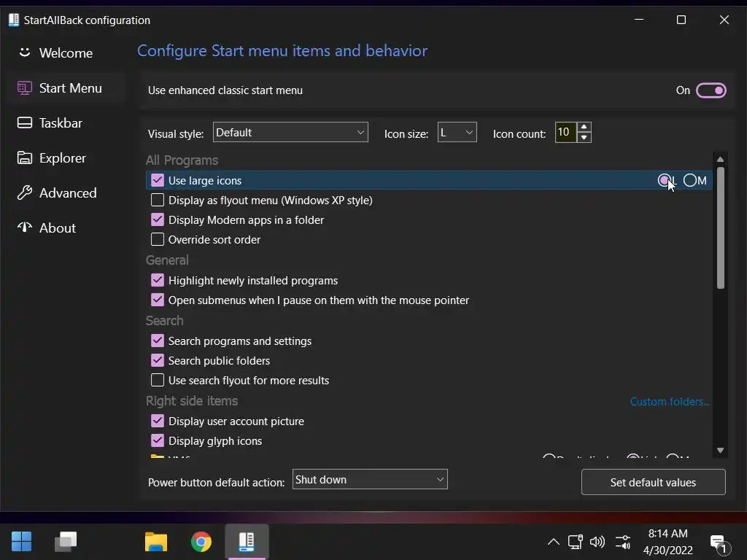Click StartAllBack icon on the taskbar
747x560 pixels.
tap(247, 542)
